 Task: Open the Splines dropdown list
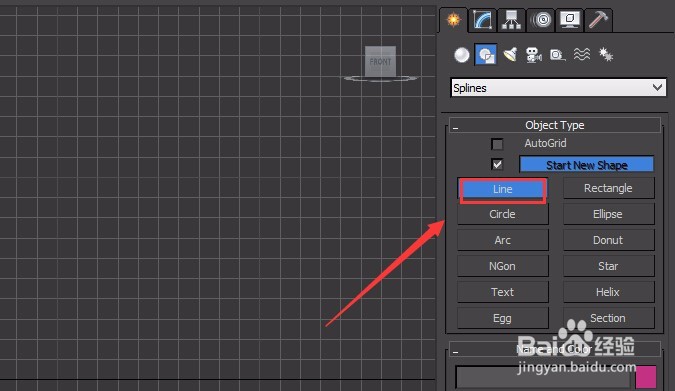(x=558, y=88)
